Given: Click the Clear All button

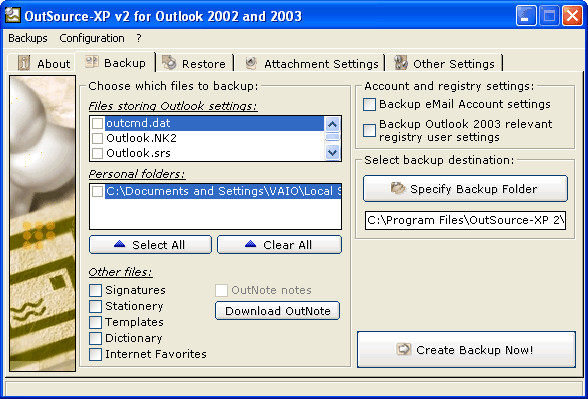Looking at the screenshot, I should pyautogui.click(x=279, y=244).
